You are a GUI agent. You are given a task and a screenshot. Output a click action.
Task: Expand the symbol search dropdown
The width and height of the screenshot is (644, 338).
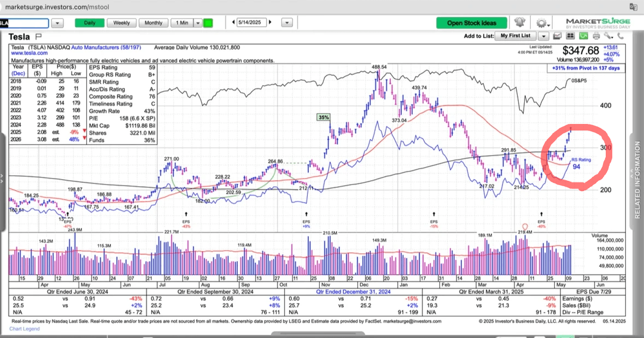(57, 23)
